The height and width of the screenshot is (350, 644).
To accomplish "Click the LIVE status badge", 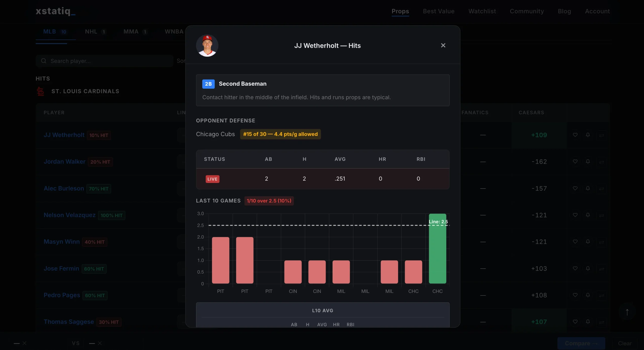I will (212, 179).
